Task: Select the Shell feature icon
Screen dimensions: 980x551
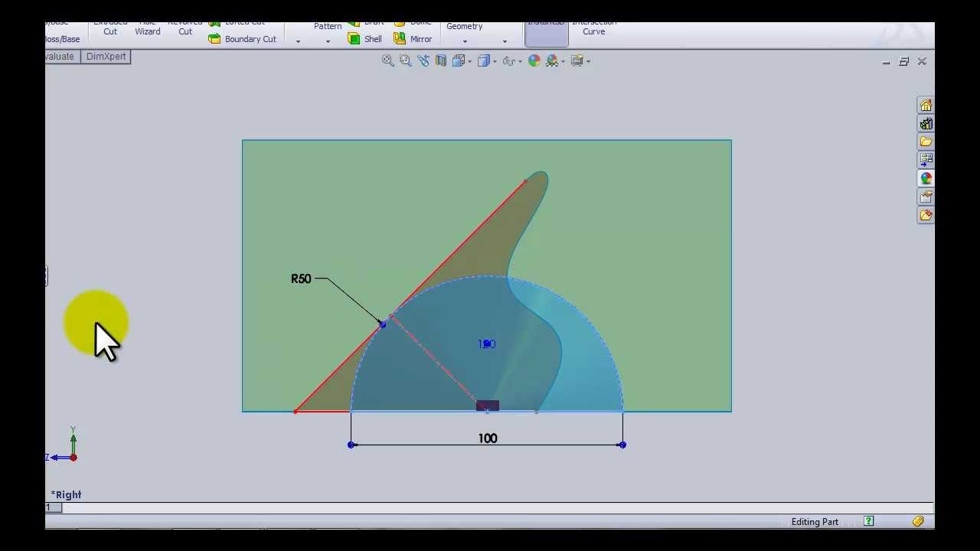Action: tap(354, 39)
